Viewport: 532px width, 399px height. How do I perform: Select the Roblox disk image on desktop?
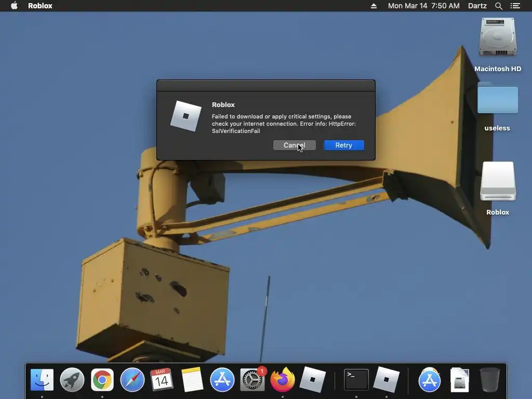tap(498, 181)
